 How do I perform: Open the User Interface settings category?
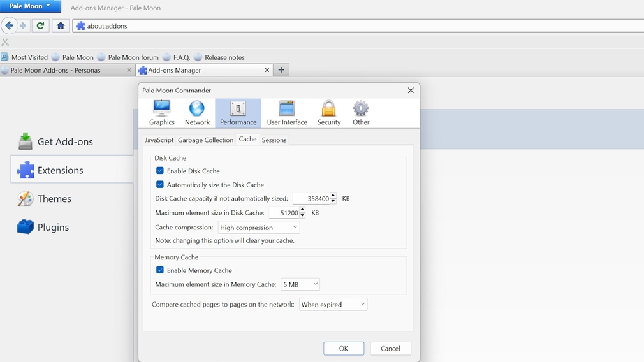287,113
